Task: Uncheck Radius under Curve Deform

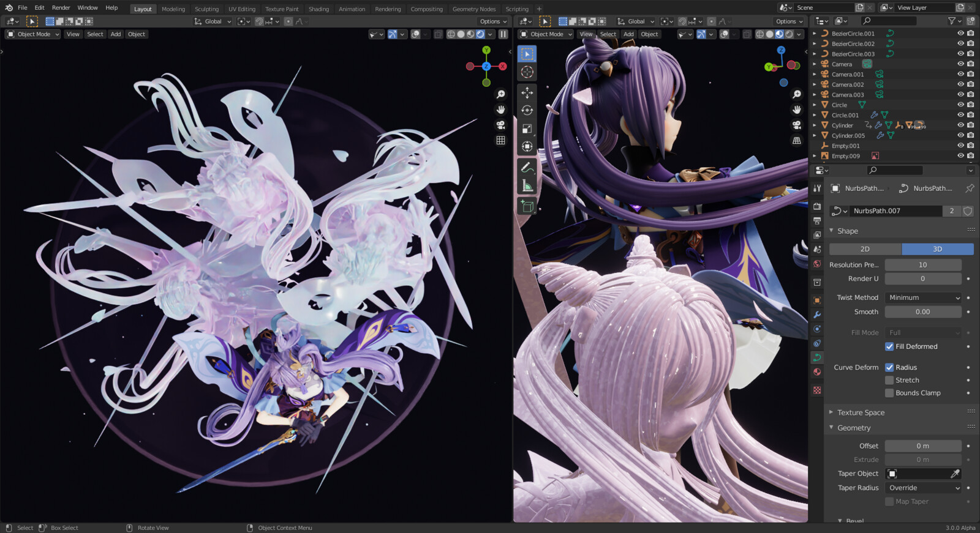Action: click(889, 367)
